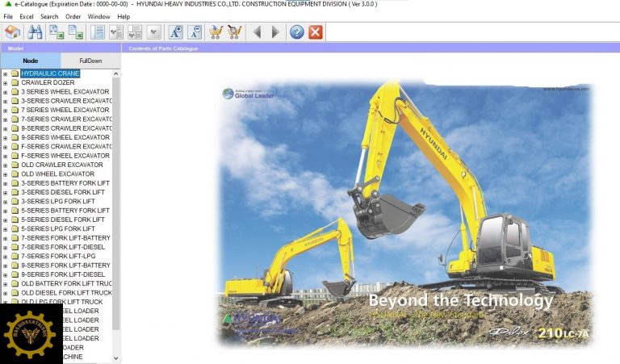Click the red X exit icon
620x364 pixels.
[316, 32]
